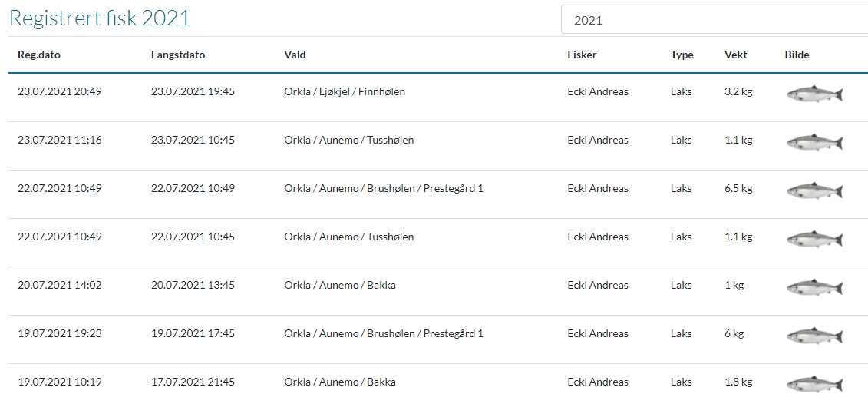Open the 2021 year selector
The height and width of the screenshot is (404, 868).
tap(715, 20)
